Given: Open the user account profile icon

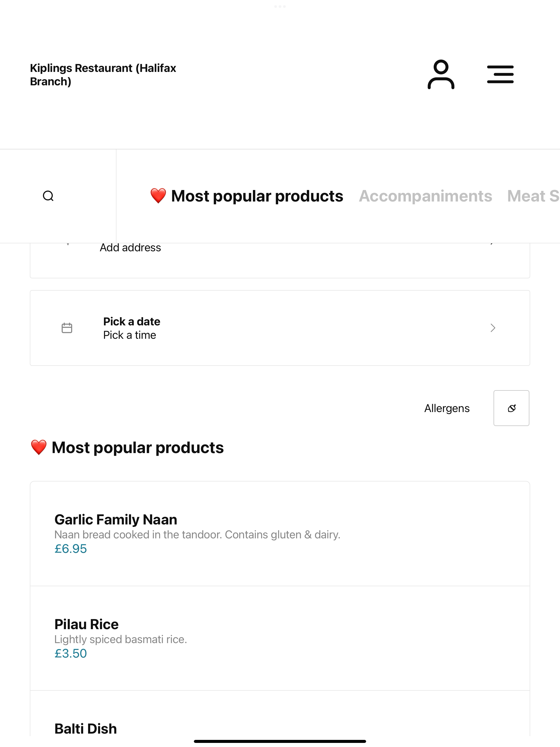Looking at the screenshot, I should [441, 74].
